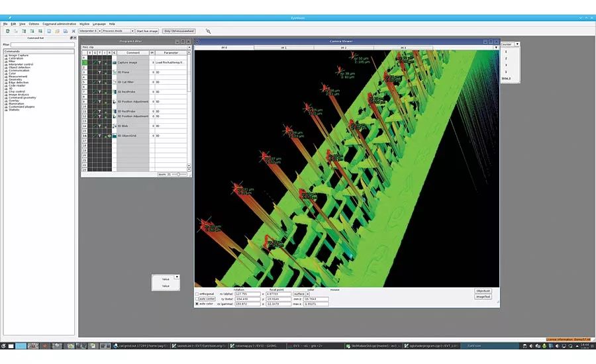Click the first green toolbar icon

point(7,31)
